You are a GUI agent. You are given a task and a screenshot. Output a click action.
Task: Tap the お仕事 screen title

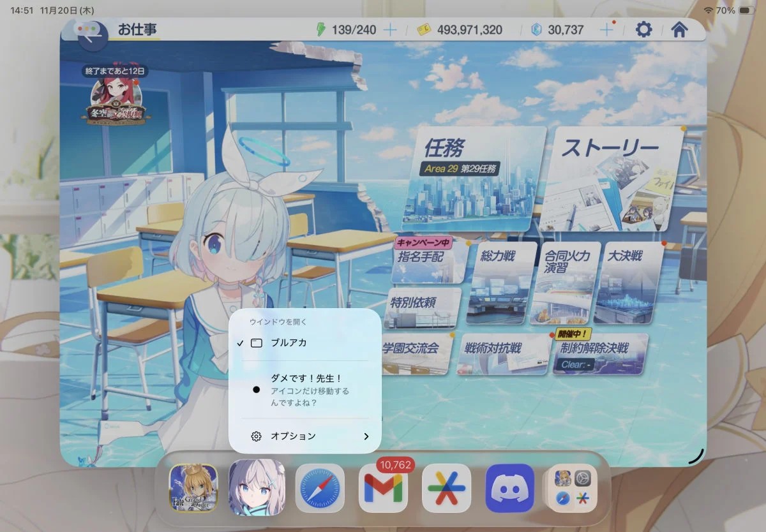[x=137, y=29]
